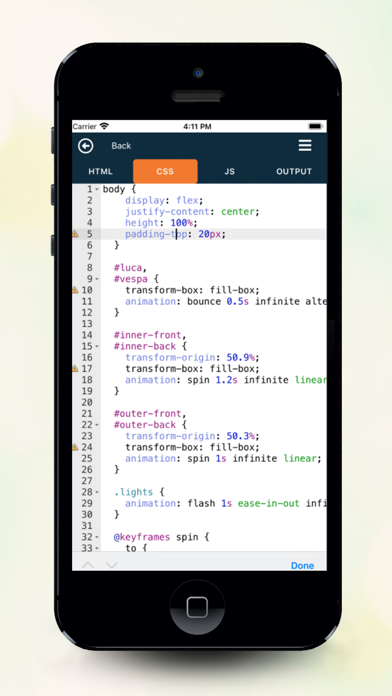Click 'transform-box: fill-box;' on line 10
392x696 pixels.
coord(192,290)
